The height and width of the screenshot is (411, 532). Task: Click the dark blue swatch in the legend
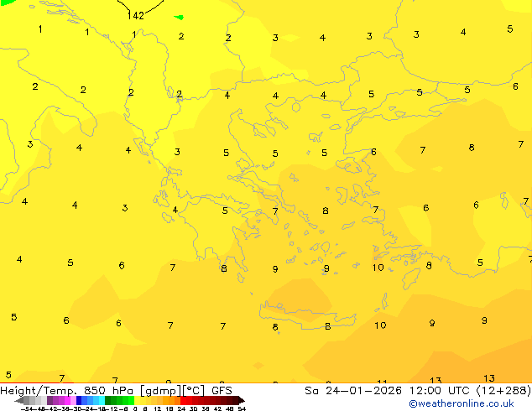click(x=79, y=400)
